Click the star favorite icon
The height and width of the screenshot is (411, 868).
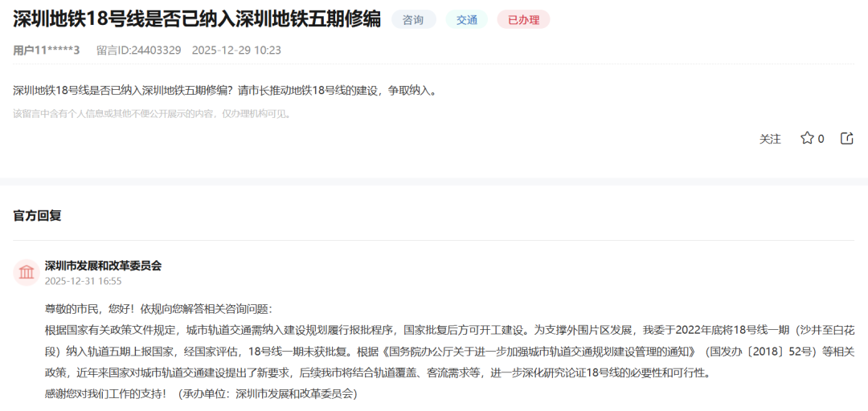click(x=807, y=138)
